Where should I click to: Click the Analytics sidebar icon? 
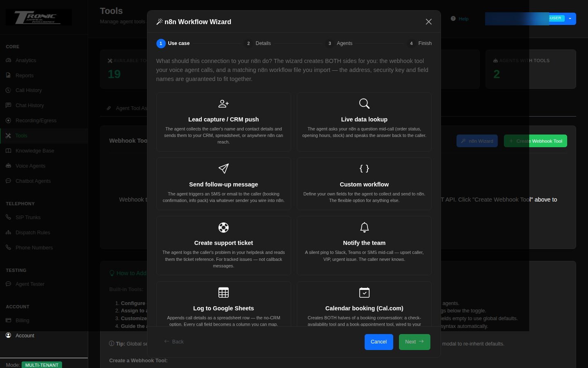(9, 60)
